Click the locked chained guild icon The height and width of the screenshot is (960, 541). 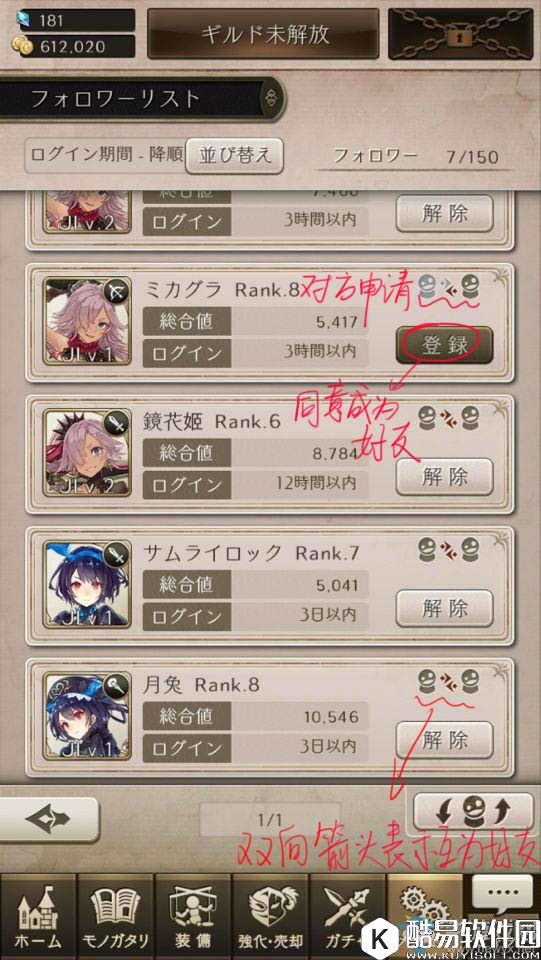(463, 34)
